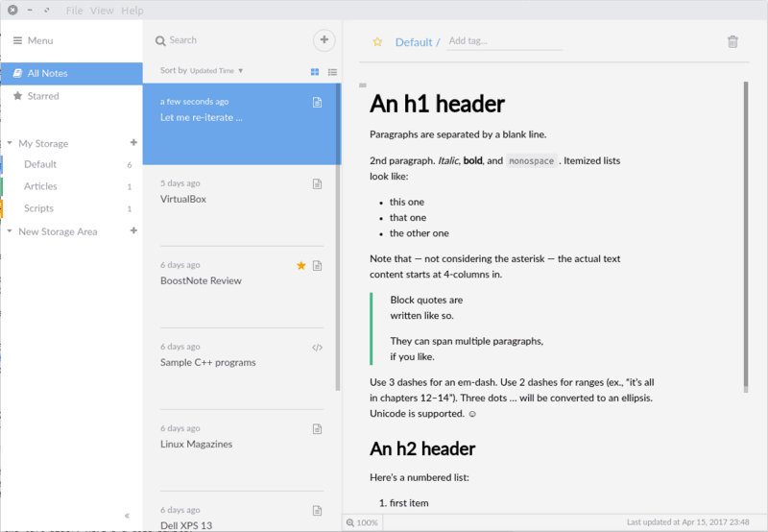Collapse New Storage Area tree
768x532 pixels.
pos(10,230)
